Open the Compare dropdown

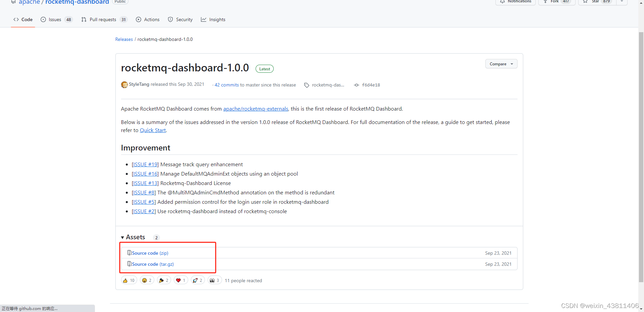pos(501,64)
